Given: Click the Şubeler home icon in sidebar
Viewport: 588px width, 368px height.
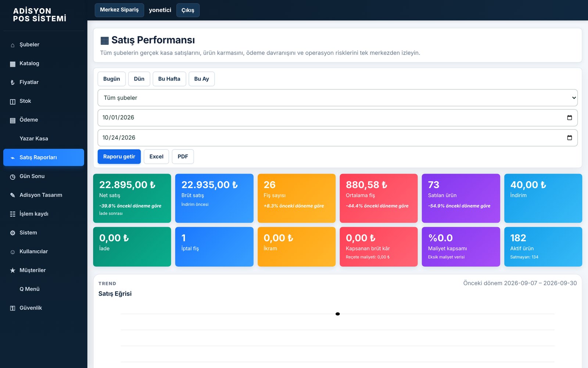Looking at the screenshot, I should [12, 45].
